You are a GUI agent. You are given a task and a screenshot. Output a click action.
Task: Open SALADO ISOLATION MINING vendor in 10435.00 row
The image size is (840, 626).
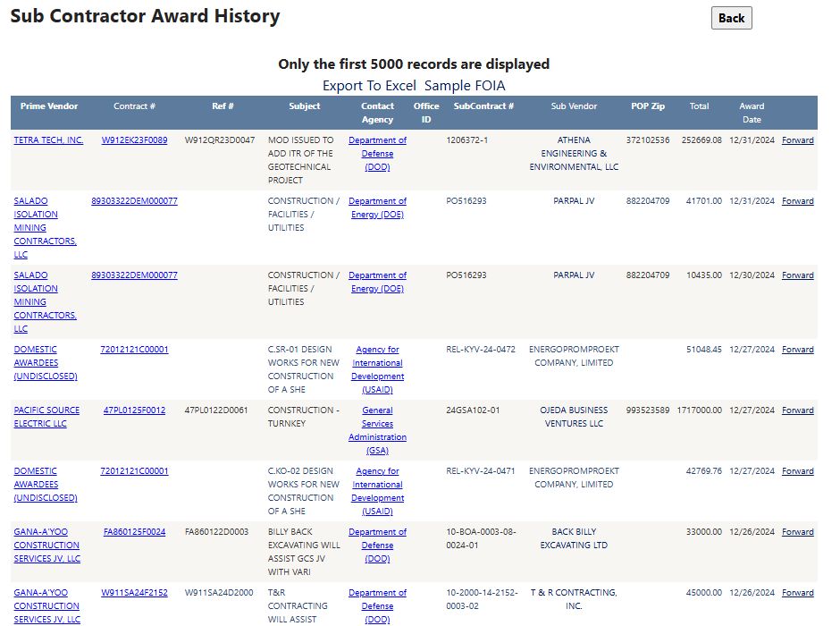coord(45,301)
